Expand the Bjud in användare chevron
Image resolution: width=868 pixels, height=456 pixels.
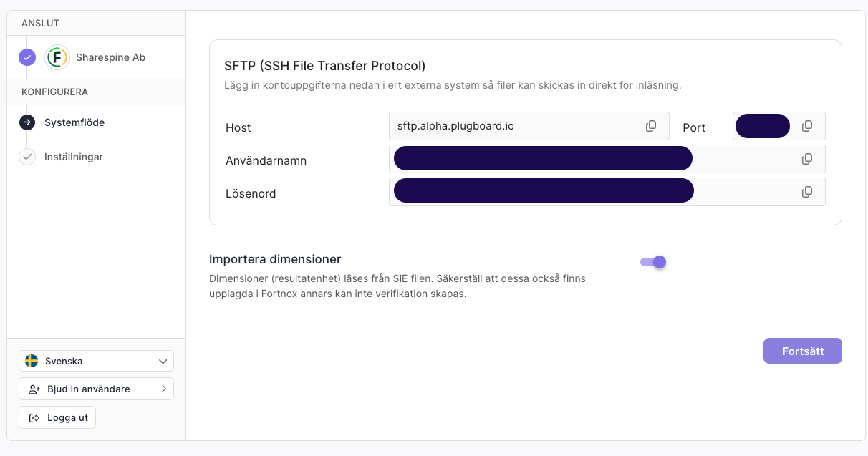click(x=163, y=389)
